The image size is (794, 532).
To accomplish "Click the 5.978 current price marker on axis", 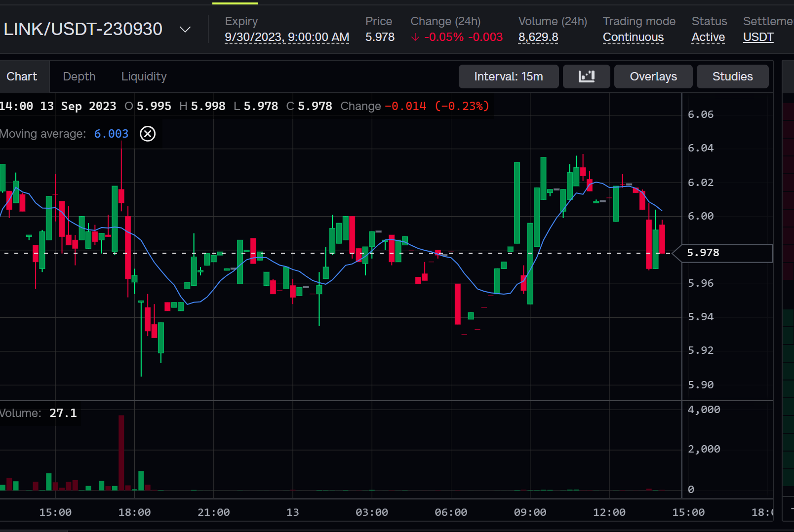I will coord(703,253).
